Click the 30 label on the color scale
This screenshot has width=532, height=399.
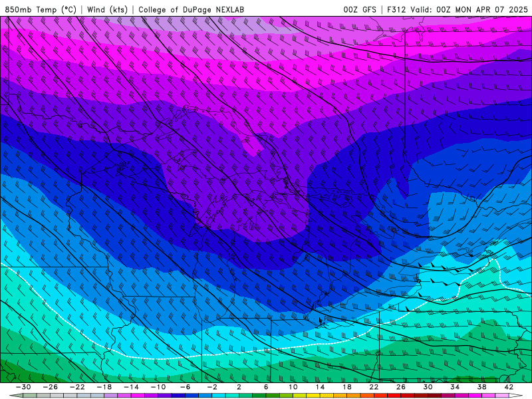tap(428, 387)
